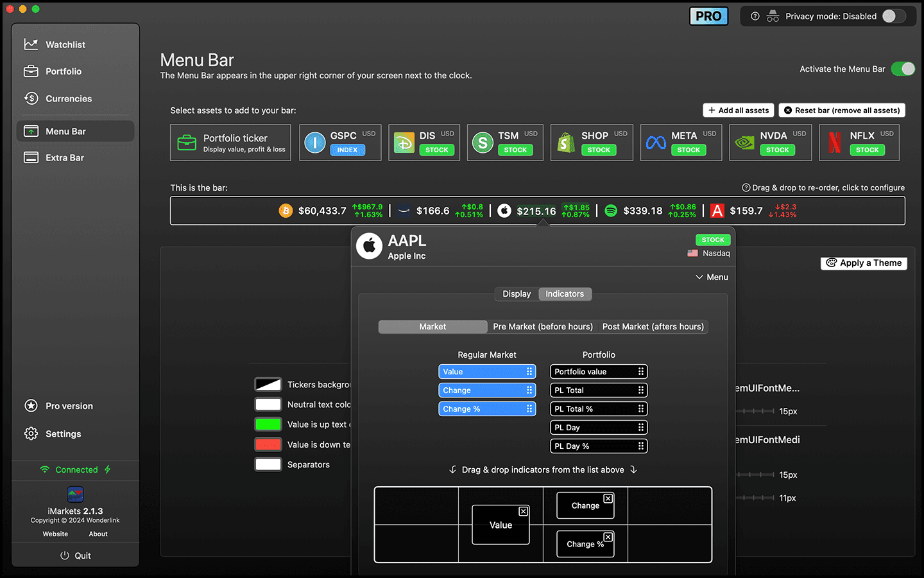Click the Bitcoin icon in the bar

click(286, 211)
